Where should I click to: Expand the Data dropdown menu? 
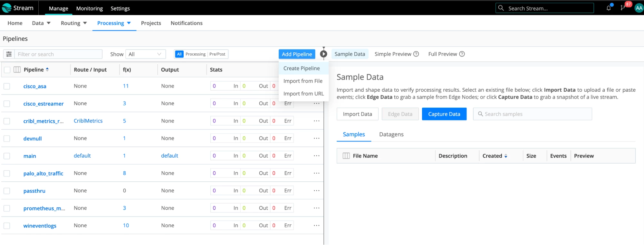41,23
